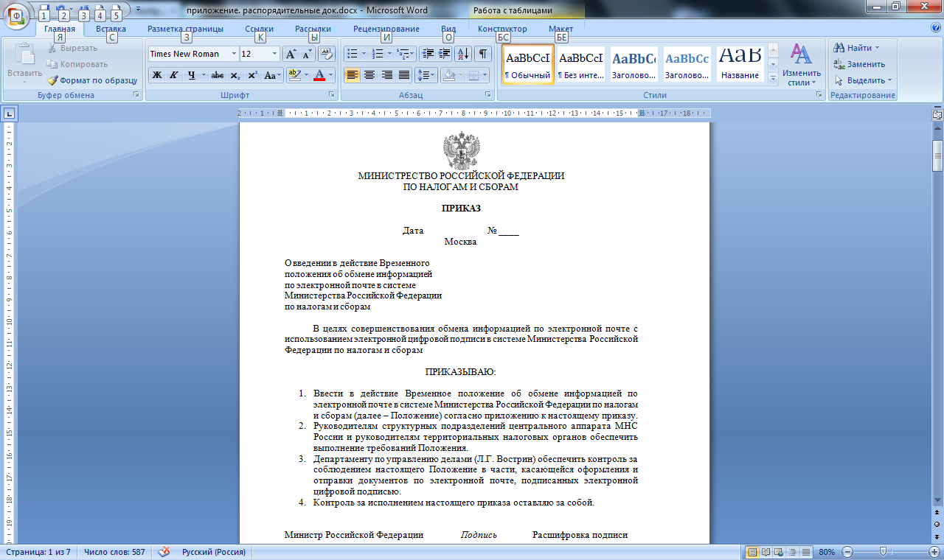Center the paragraph text
This screenshot has width=944, height=560.
click(x=369, y=75)
